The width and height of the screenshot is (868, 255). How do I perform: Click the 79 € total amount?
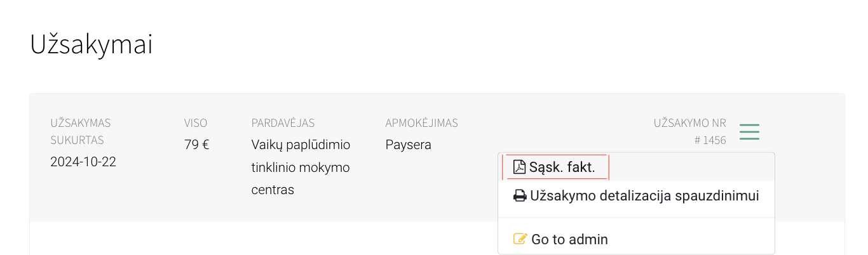[197, 145]
